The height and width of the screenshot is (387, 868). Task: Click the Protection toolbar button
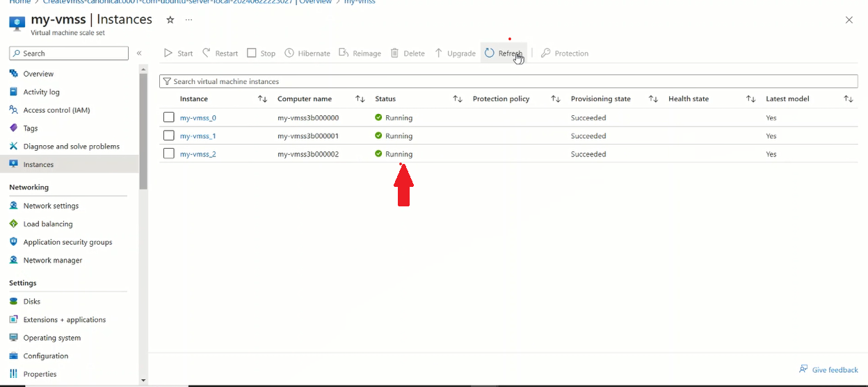565,53
